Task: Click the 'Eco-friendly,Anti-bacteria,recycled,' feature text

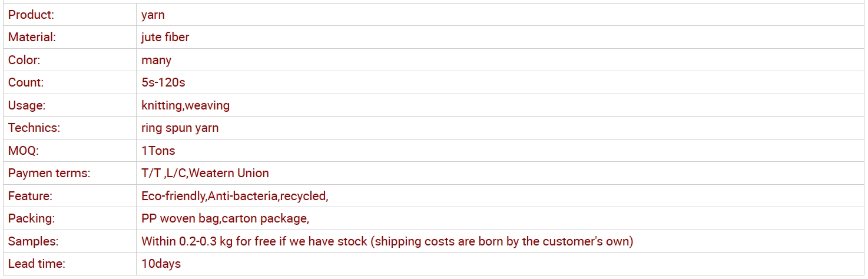Action: (235, 196)
